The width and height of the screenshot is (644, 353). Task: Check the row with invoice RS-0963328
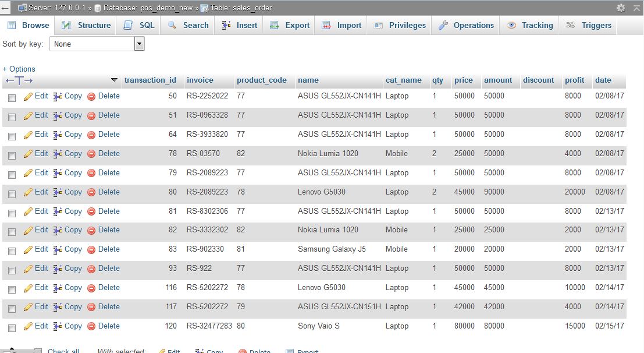point(12,117)
